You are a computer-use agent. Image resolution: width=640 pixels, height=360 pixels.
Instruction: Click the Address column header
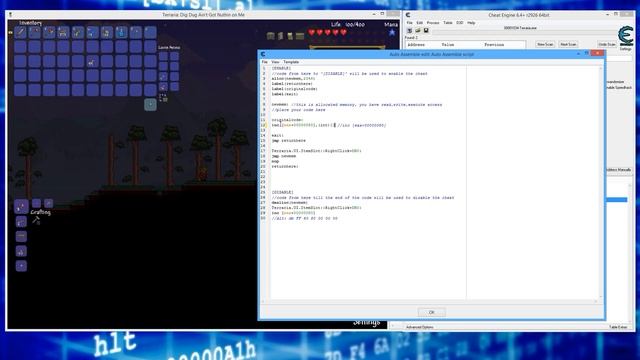point(416,44)
